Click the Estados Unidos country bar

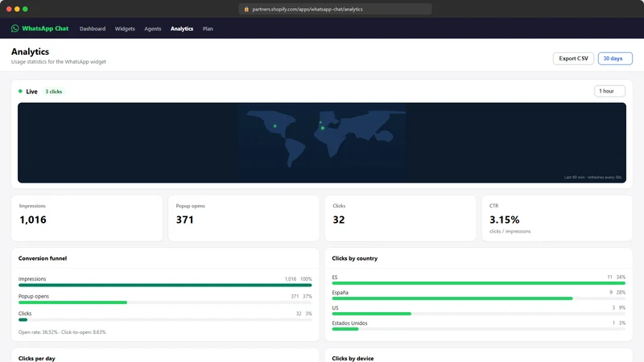pos(478,329)
